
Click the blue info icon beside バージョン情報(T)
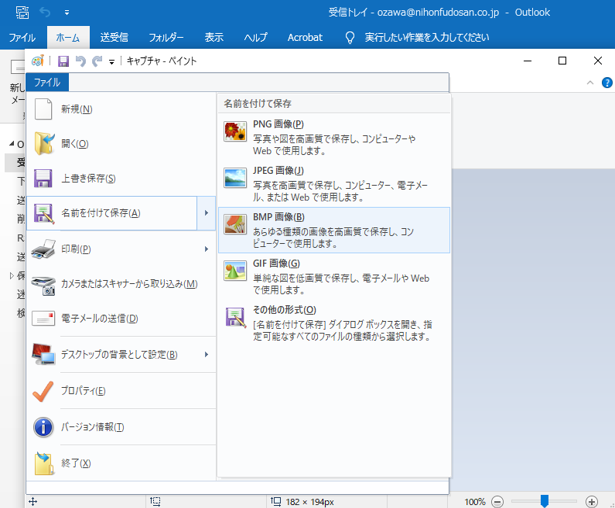43,427
